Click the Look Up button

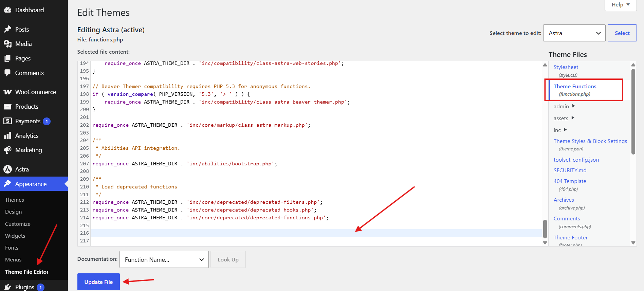click(228, 260)
